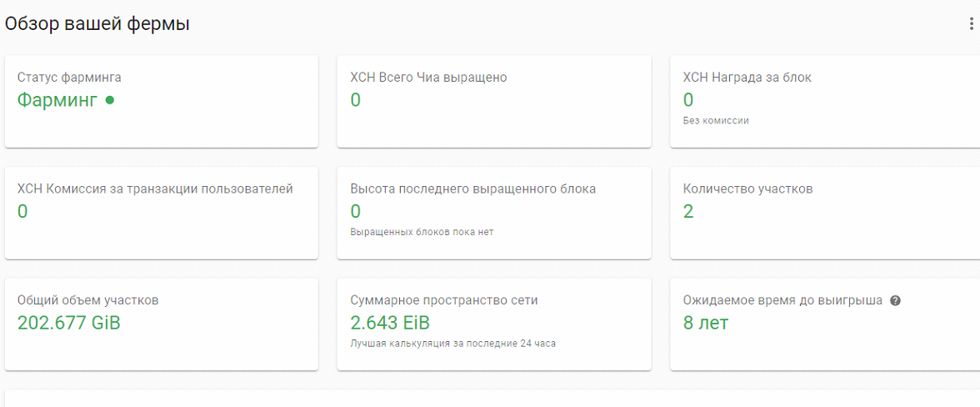Click 'Лучшая калькуляция за последние 24 часа'
Image resolution: width=980 pixels, height=407 pixels.
coord(453,344)
